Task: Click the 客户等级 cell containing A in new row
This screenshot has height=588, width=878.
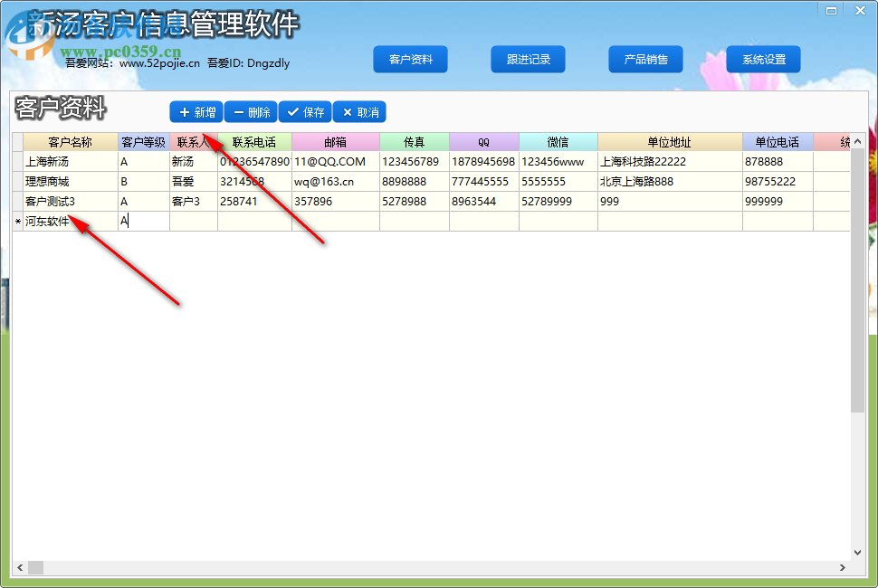Action: (141, 220)
